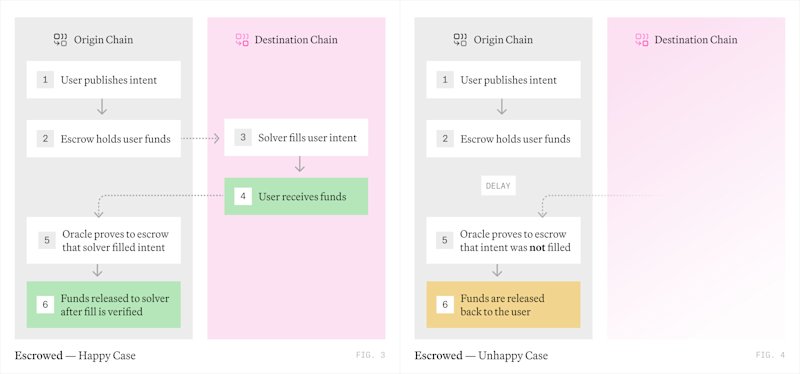Click the FIG. 3 label
Image resolution: width=800 pixels, height=374 pixels.
[370, 355]
